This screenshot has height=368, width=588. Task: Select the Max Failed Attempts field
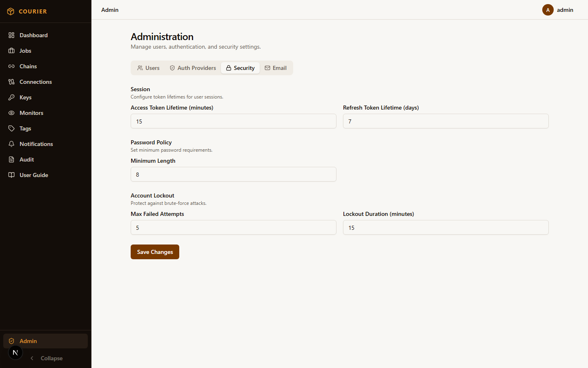[233, 227]
